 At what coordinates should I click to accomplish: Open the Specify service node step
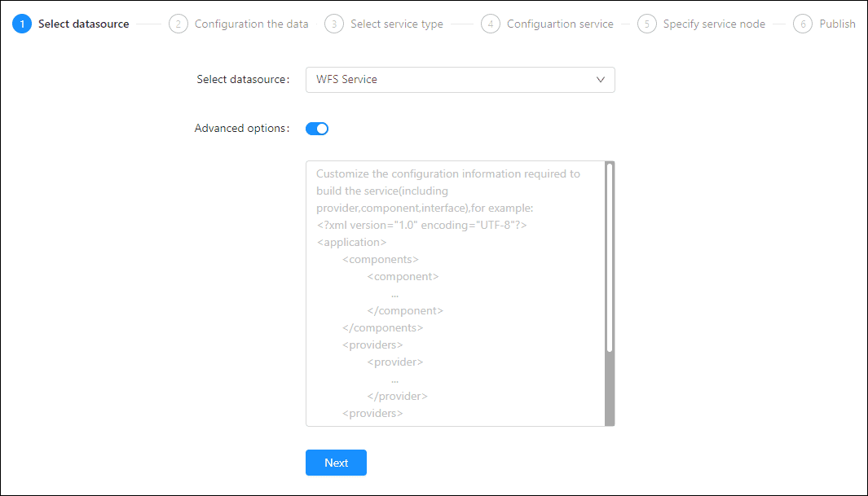click(714, 24)
